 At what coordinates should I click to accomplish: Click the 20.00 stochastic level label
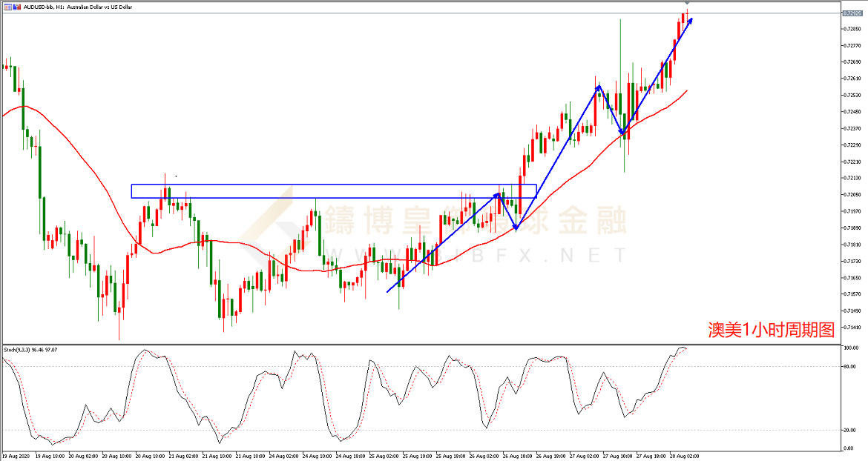[850, 430]
